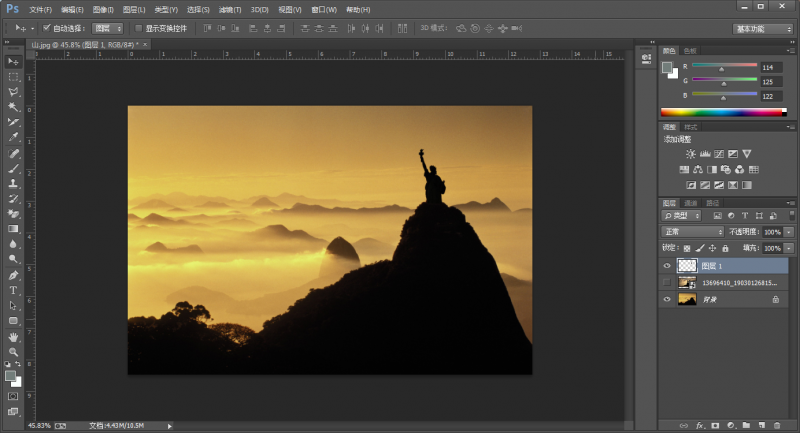The image size is (800, 433).
Task: Expand the 不透明度 opacity dropdown arrow
Action: click(x=789, y=231)
